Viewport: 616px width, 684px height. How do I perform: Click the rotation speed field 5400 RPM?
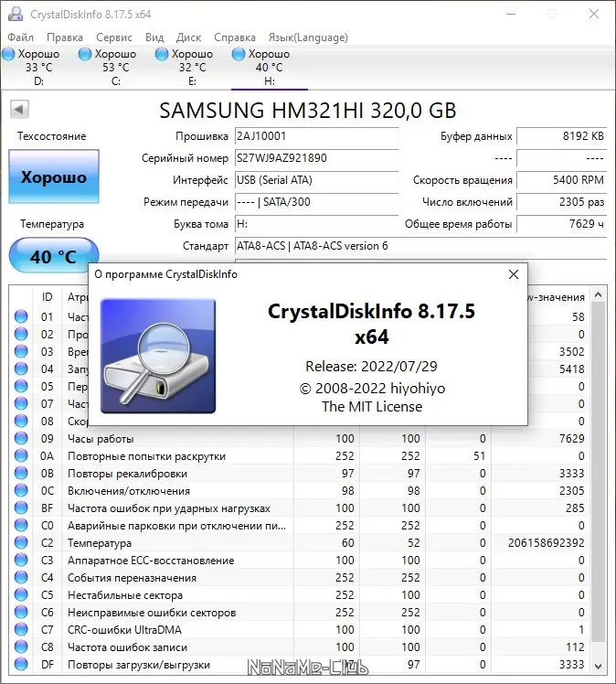pyautogui.click(x=561, y=180)
